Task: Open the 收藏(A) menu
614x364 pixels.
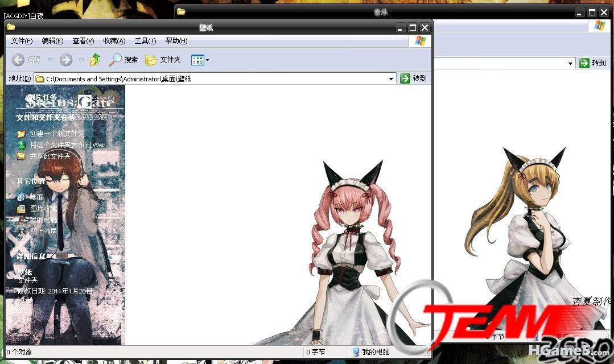Action: click(114, 41)
